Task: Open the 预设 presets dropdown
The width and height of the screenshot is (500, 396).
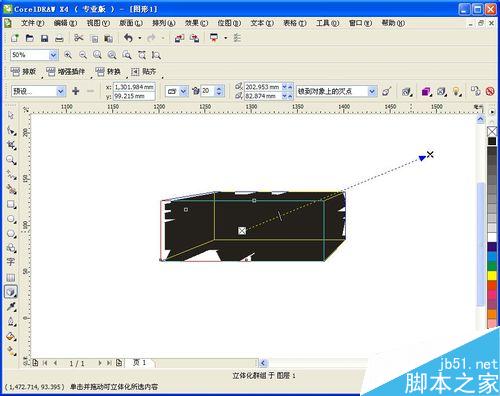Action: (x=61, y=91)
